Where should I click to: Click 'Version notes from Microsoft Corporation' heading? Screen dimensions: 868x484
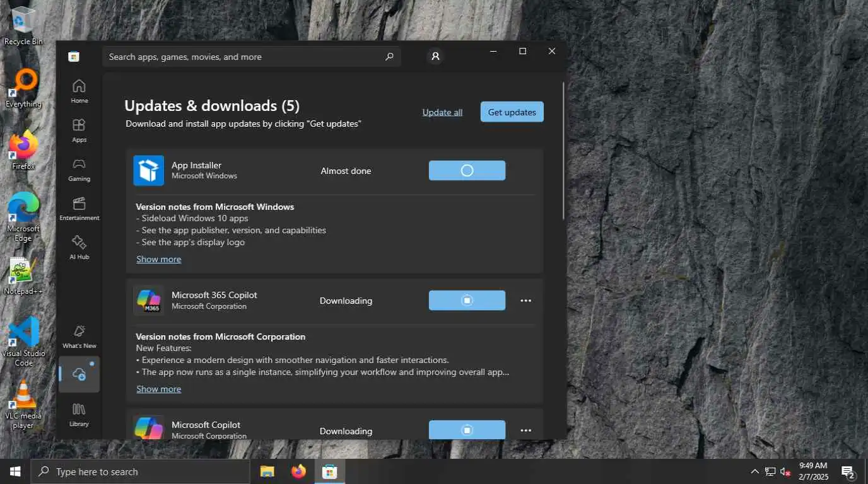pos(221,337)
